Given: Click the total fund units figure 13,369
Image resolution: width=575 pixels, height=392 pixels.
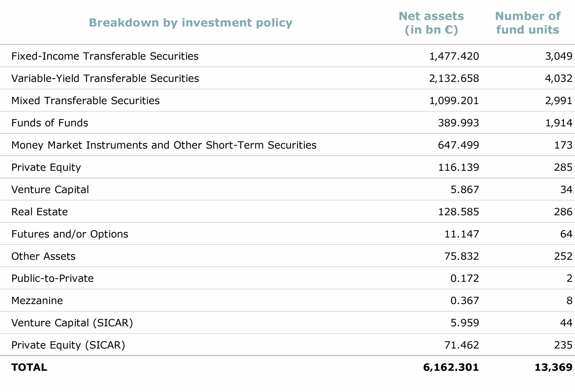Looking at the screenshot, I should click(x=553, y=368).
